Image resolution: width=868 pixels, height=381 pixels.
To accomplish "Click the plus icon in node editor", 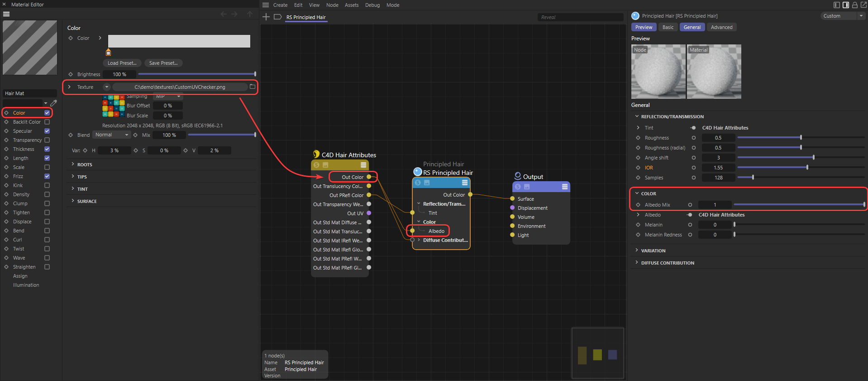I will pos(266,17).
